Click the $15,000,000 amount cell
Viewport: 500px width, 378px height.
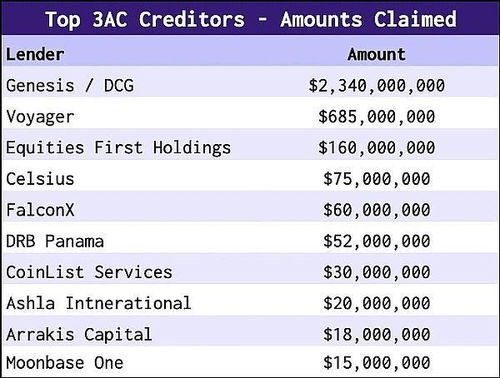377,363
